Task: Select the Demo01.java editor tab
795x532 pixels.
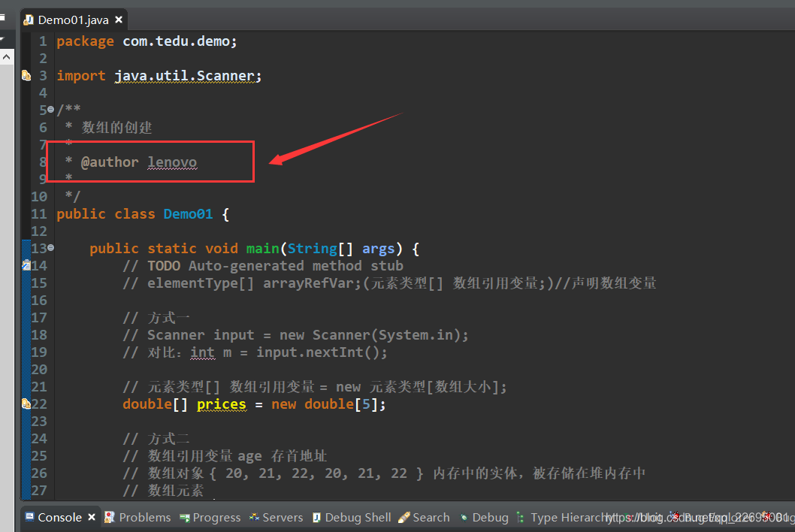Action: 74,20
